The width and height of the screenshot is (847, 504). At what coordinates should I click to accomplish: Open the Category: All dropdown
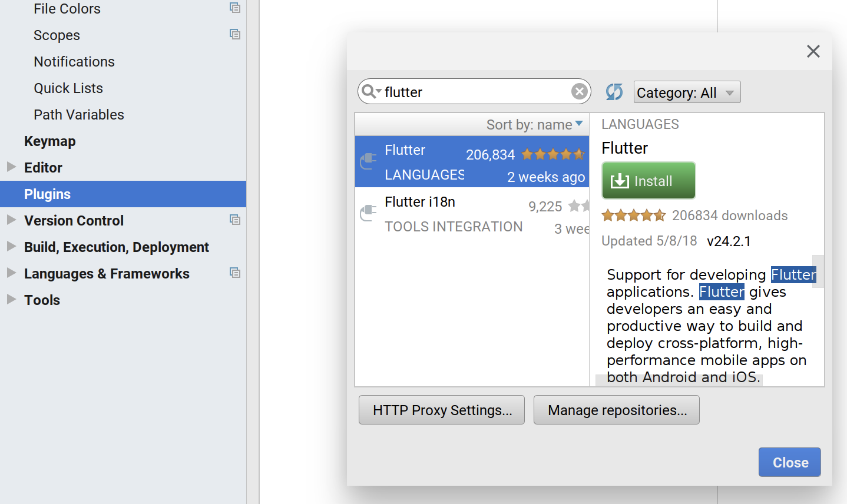coord(687,92)
